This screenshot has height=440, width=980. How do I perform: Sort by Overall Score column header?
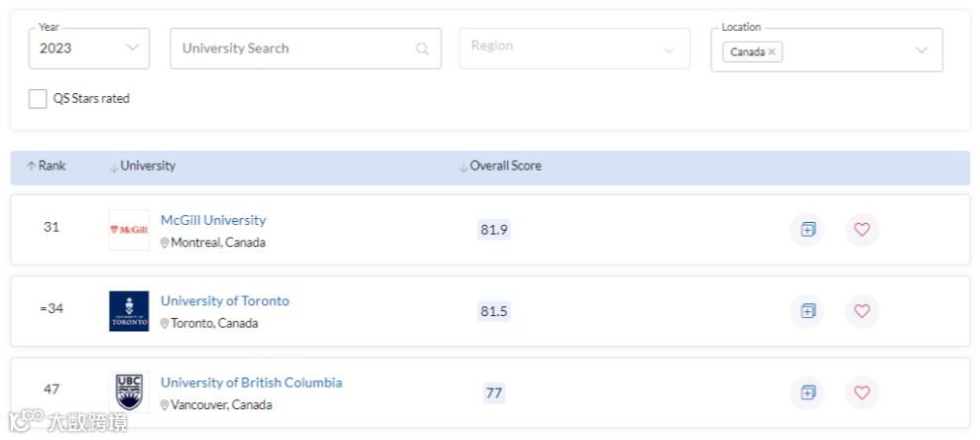500,166
